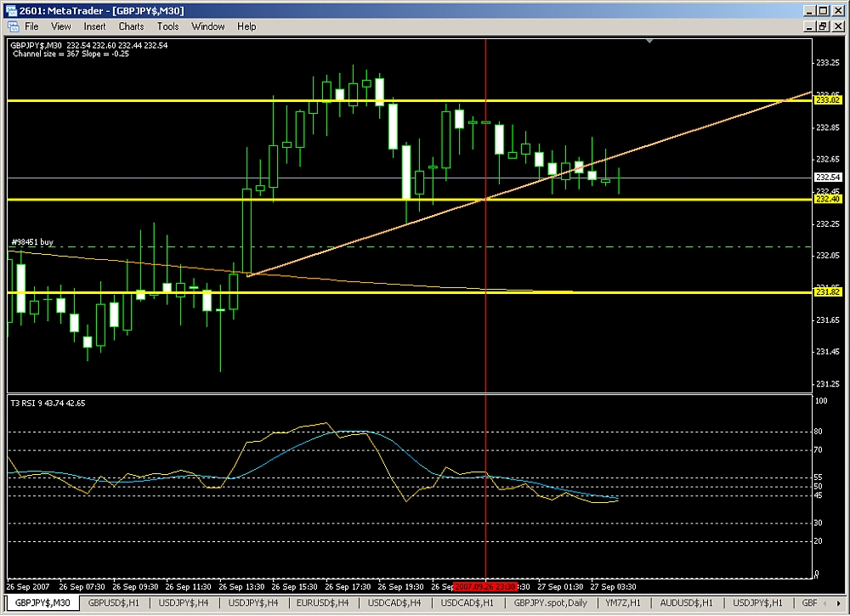Viewport: 850px width, 616px height.
Task: Expand the Charts menu
Action: 131,26
